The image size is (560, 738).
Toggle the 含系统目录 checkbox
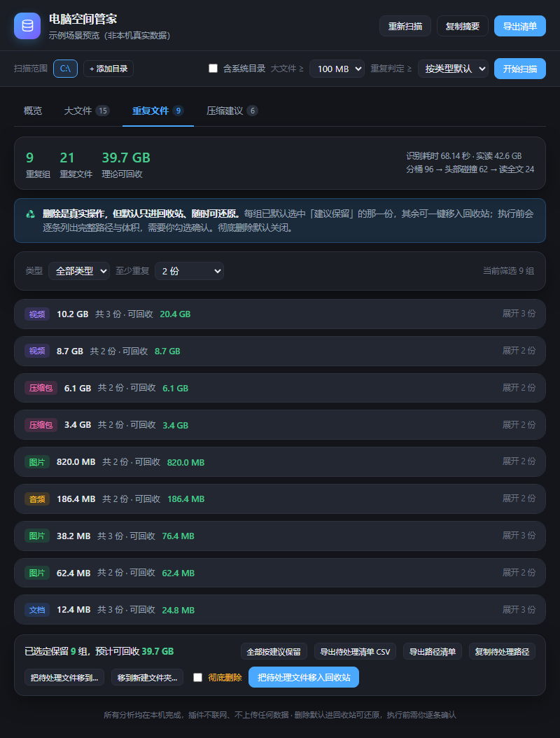[x=213, y=68]
